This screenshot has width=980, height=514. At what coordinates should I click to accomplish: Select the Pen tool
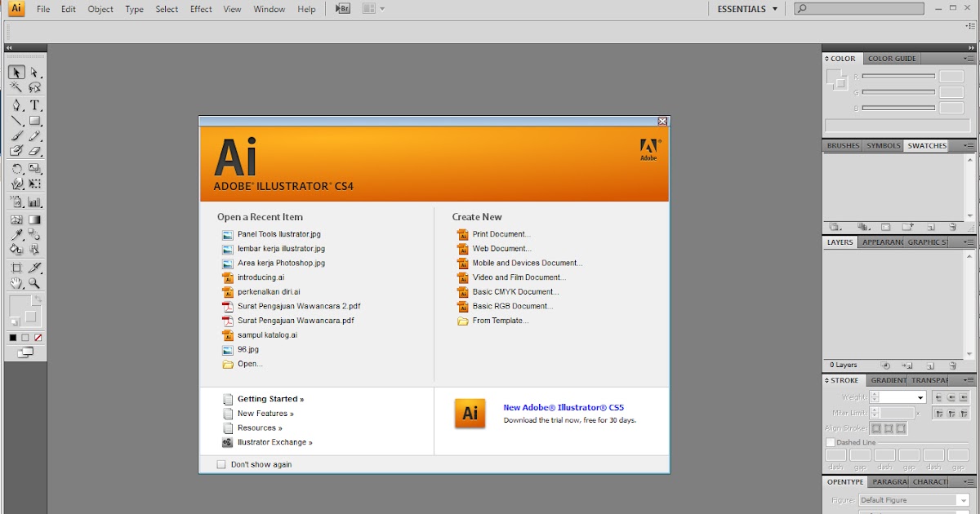pos(16,105)
